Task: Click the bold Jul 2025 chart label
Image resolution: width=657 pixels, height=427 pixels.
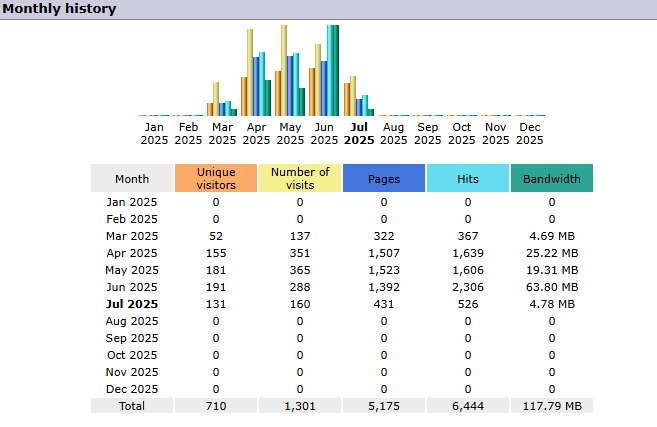Action: click(x=358, y=133)
